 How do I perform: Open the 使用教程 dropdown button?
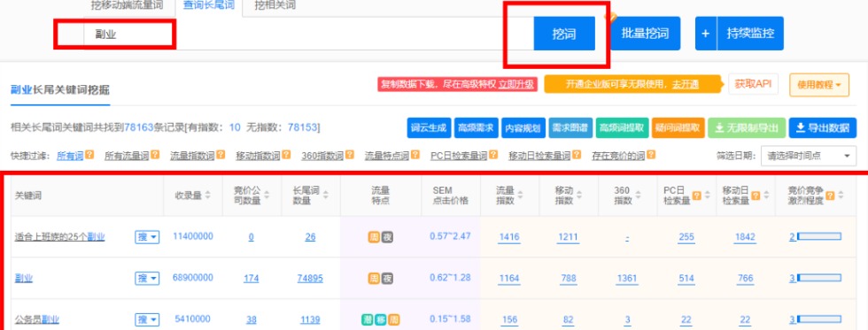pyautogui.click(x=819, y=85)
